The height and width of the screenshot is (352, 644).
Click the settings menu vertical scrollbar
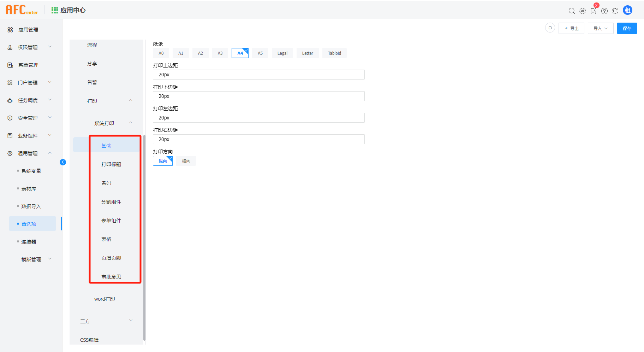click(x=144, y=237)
